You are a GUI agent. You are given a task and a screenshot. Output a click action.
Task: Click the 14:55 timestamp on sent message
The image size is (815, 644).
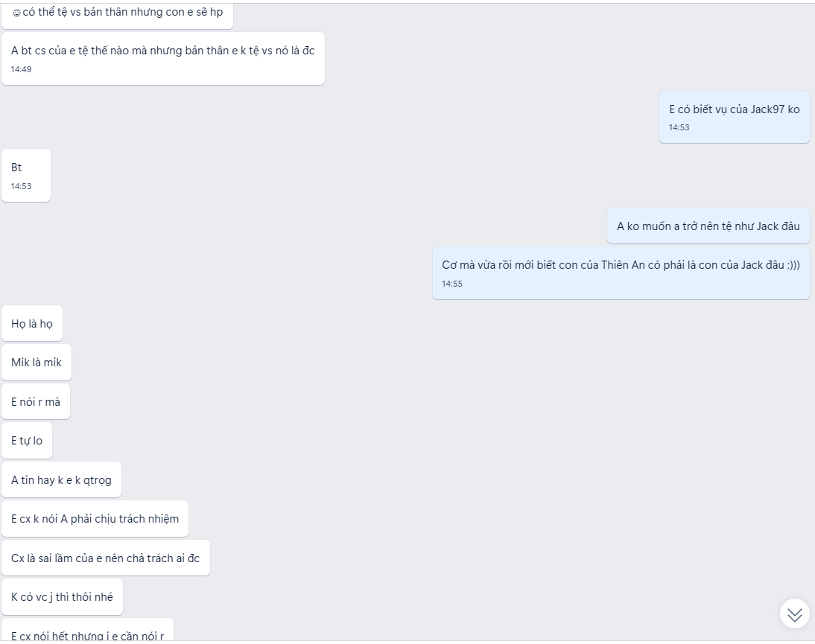[x=452, y=284]
